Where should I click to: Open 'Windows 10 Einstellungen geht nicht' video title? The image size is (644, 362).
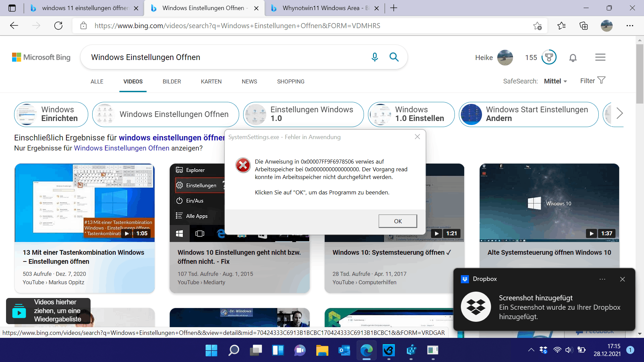click(x=239, y=257)
